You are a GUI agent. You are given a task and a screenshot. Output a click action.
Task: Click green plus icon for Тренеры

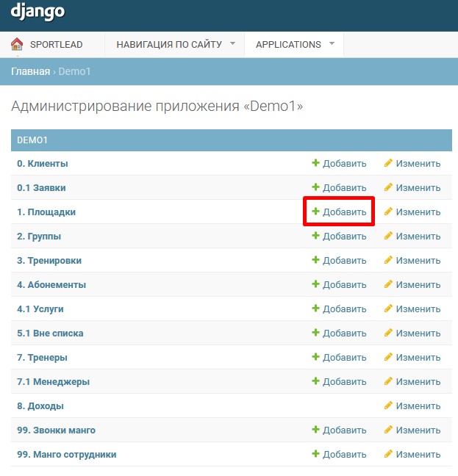pos(315,357)
